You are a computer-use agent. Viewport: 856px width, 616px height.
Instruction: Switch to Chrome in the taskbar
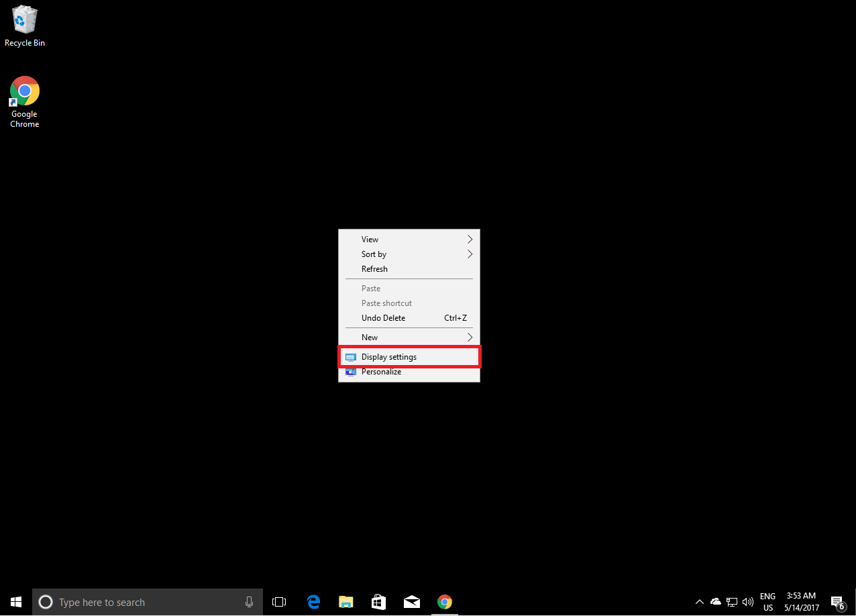[444, 602]
